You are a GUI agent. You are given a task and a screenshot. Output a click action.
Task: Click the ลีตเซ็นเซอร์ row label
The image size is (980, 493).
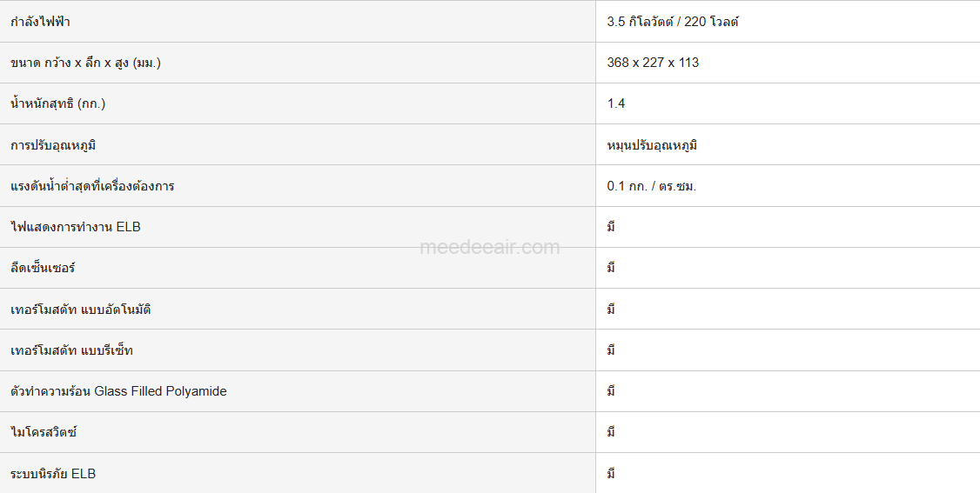pos(44,268)
